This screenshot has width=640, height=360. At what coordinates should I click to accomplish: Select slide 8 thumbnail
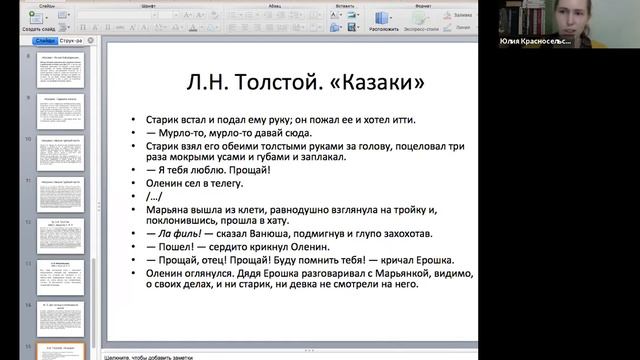coord(60,70)
